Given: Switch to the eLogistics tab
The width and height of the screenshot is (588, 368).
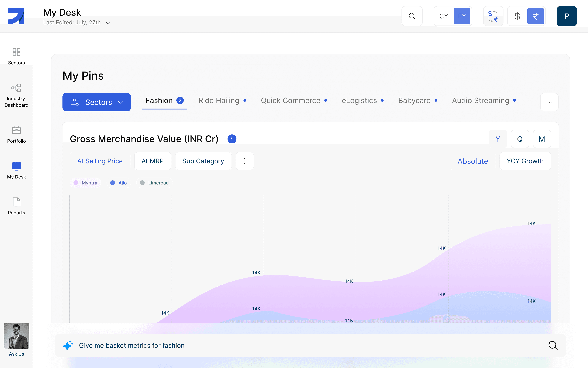Looking at the screenshot, I should pyautogui.click(x=362, y=101).
